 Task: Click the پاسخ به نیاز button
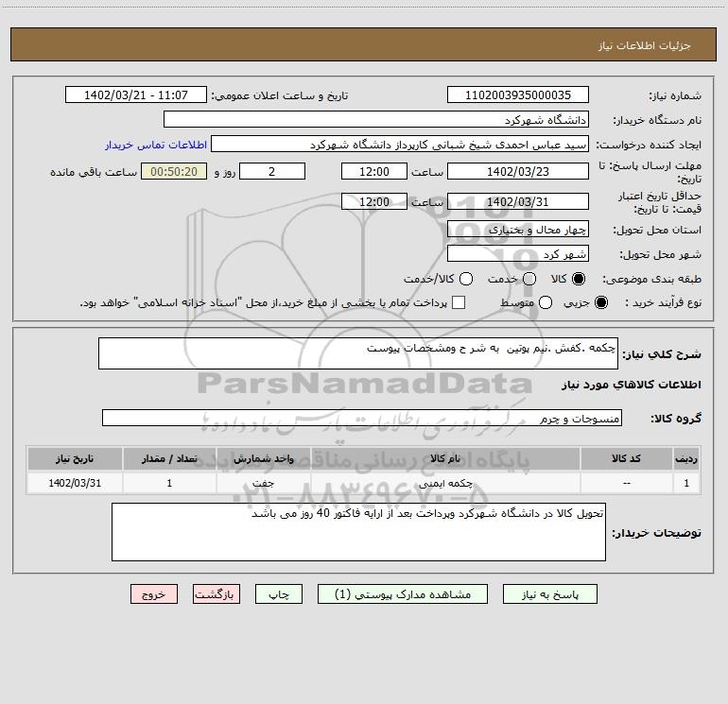tap(549, 594)
